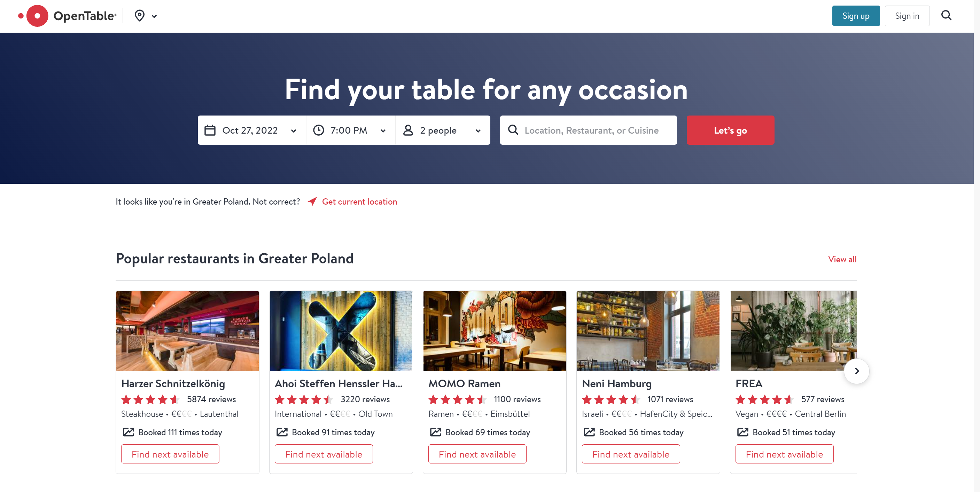Open search from the magnifying glass icon

click(946, 15)
